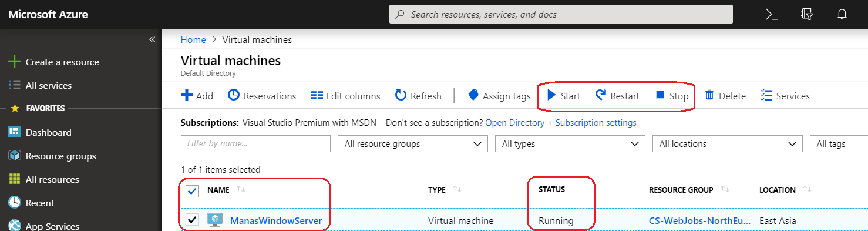
Task: Open the All resource groups dropdown
Action: pos(413,143)
